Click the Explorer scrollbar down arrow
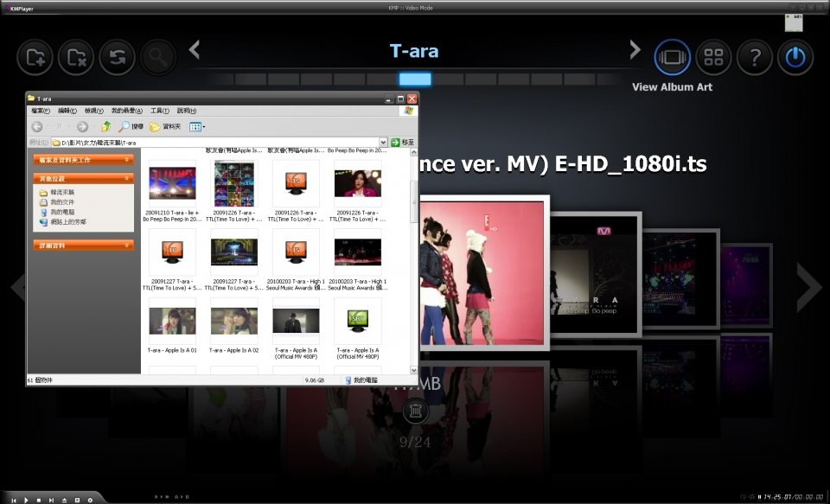This screenshot has height=504, width=830. (414, 370)
